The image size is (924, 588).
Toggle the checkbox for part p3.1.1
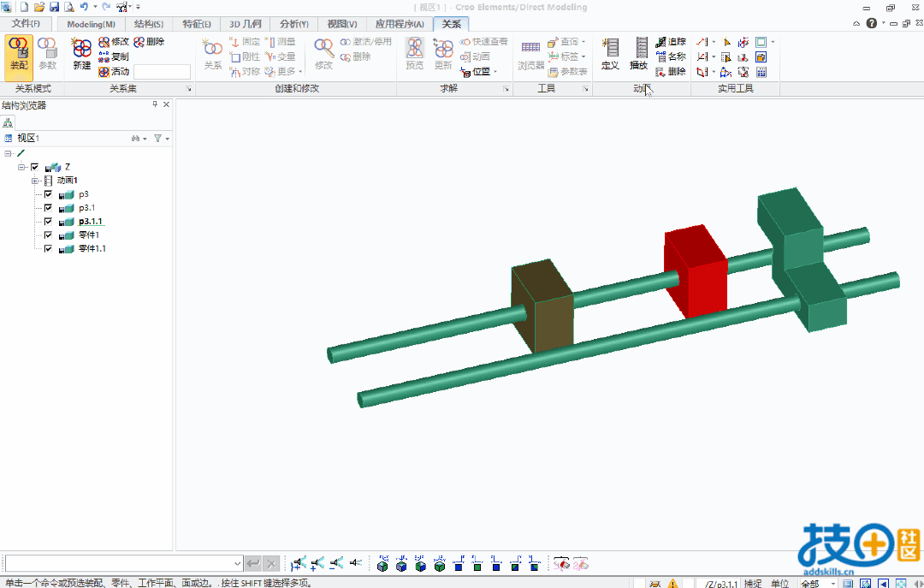click(48, 221)
